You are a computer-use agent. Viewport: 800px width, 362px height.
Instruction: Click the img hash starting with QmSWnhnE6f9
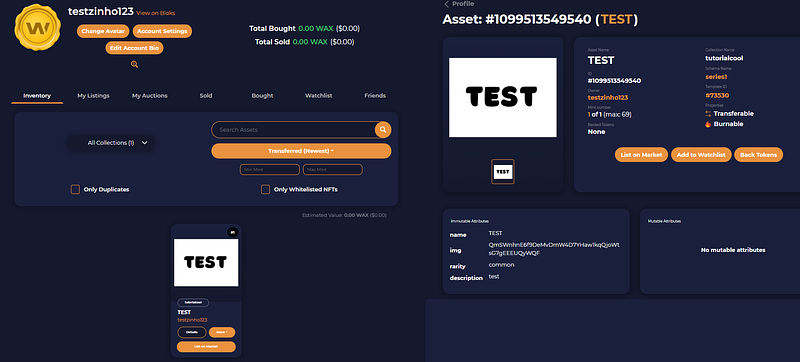point(554,249)
